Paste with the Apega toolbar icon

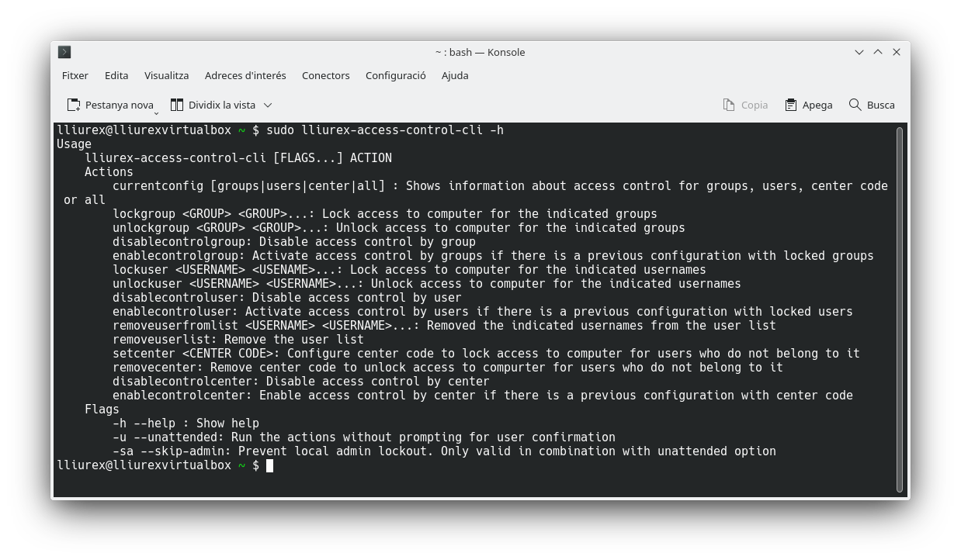tap(791, 105)
